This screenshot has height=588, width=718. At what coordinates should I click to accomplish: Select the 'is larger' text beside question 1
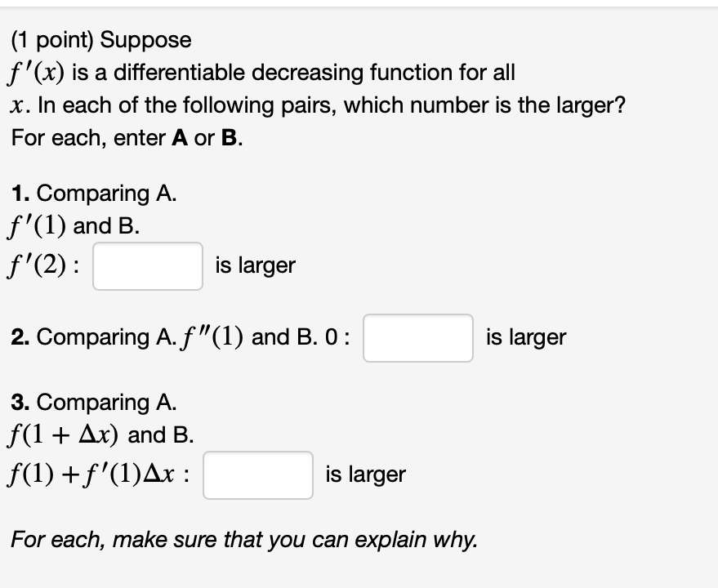pos(254,265)
